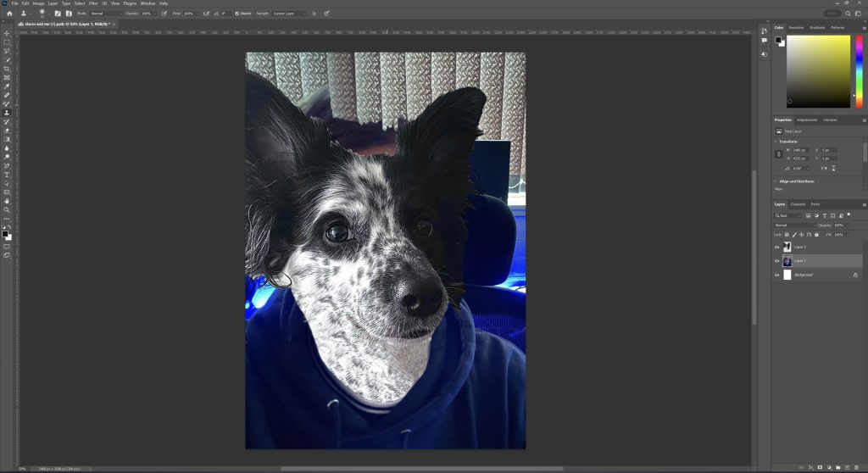Select the Move tool

click(x=7, y=34)
